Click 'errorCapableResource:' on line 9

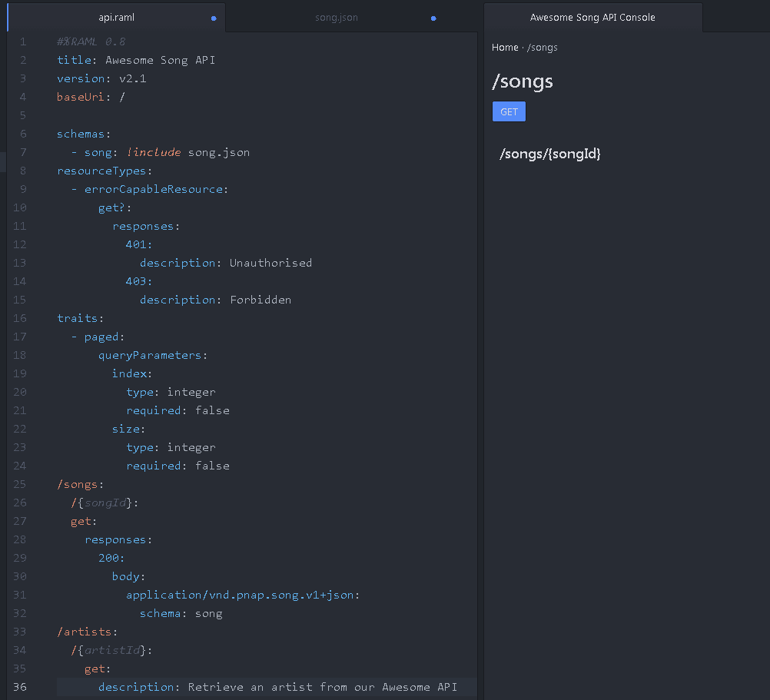click(156, 189)
